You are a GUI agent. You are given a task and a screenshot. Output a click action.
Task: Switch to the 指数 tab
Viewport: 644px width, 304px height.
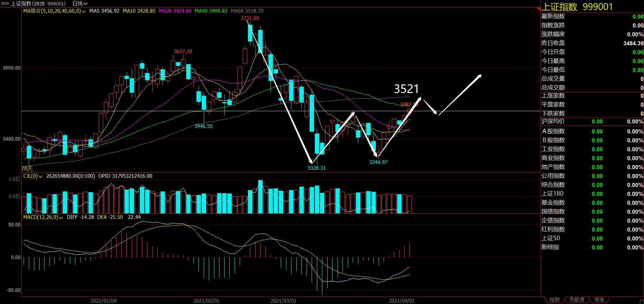[555, 300]
